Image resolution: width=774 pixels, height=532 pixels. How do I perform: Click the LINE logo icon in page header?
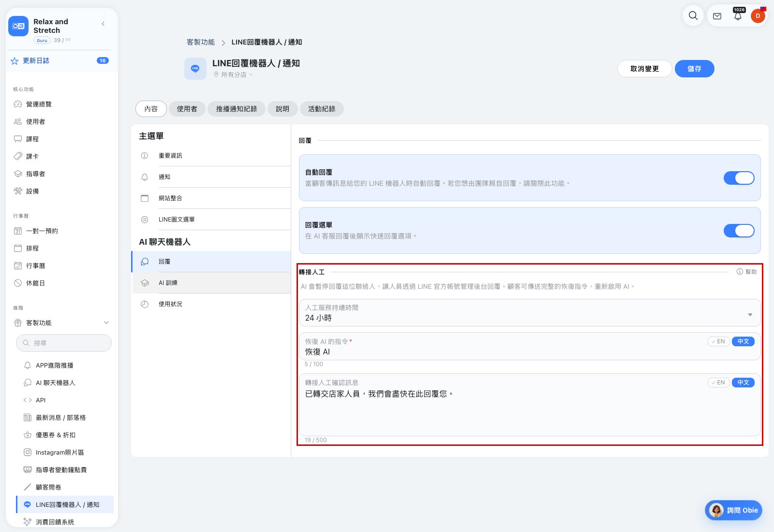coord(195,69)
